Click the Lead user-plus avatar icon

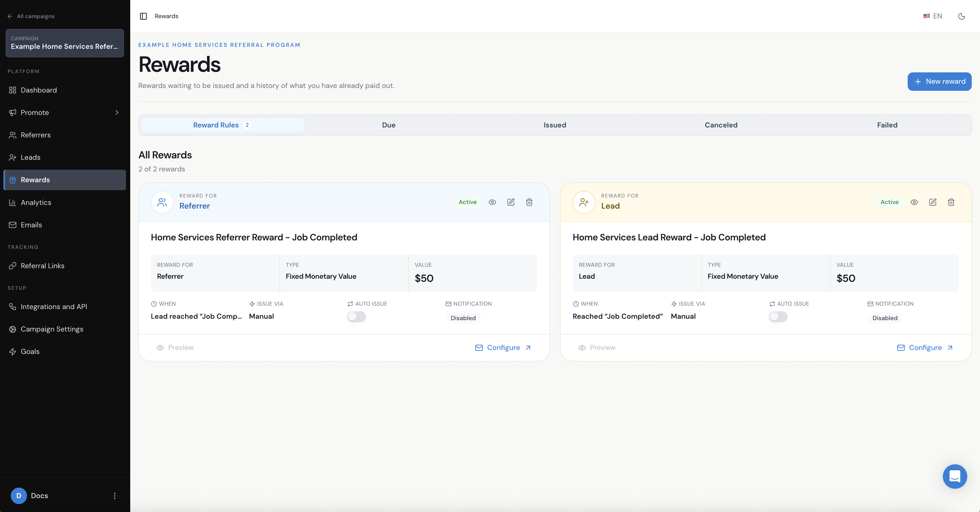point(584,202)
